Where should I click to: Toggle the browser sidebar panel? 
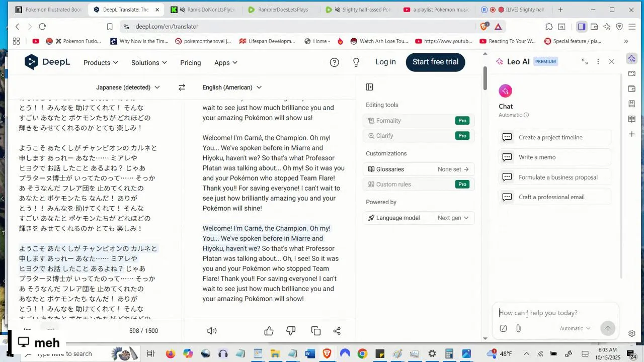pyautogui.click(x=581, y=27)
